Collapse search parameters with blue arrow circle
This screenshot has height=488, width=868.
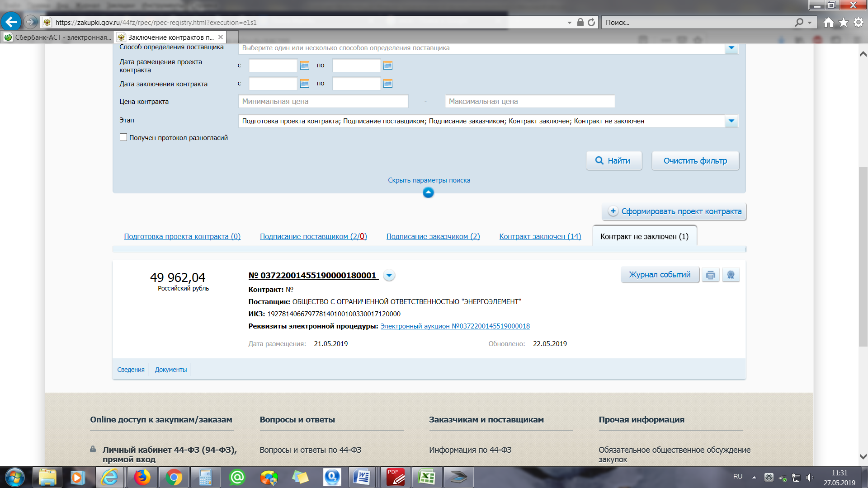[428, 192]
